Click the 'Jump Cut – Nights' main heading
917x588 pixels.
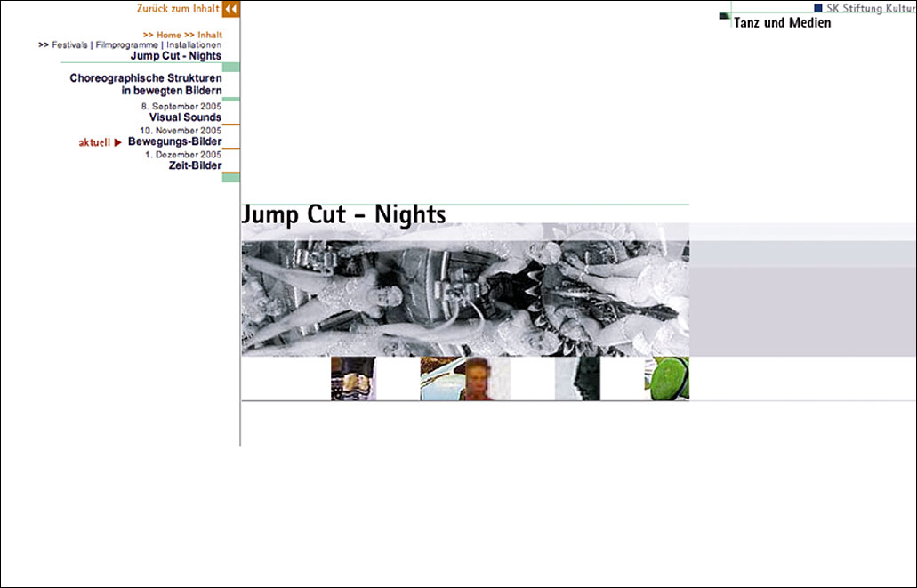pyautogui.click(x=344, y=214)
